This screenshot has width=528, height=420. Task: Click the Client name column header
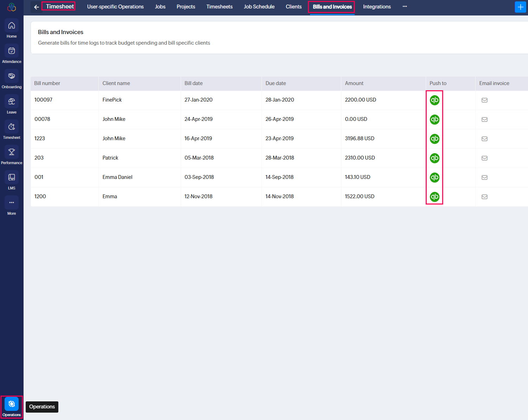pos(116,83)
